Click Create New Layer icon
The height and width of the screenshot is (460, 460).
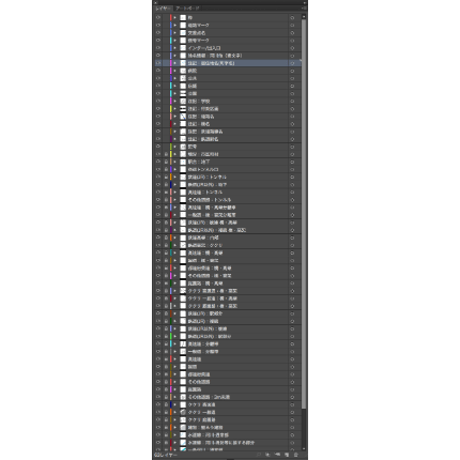tap(286, 454)
